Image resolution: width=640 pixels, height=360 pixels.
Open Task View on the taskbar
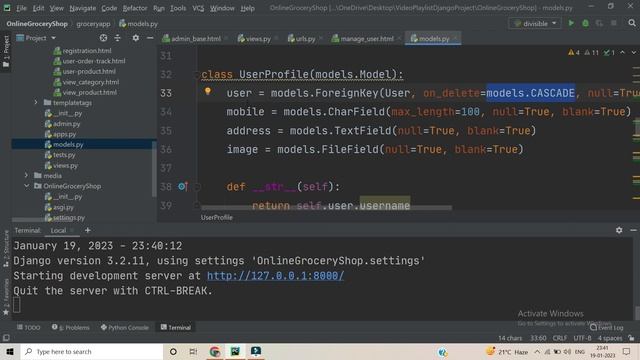[x=193, y=351]
